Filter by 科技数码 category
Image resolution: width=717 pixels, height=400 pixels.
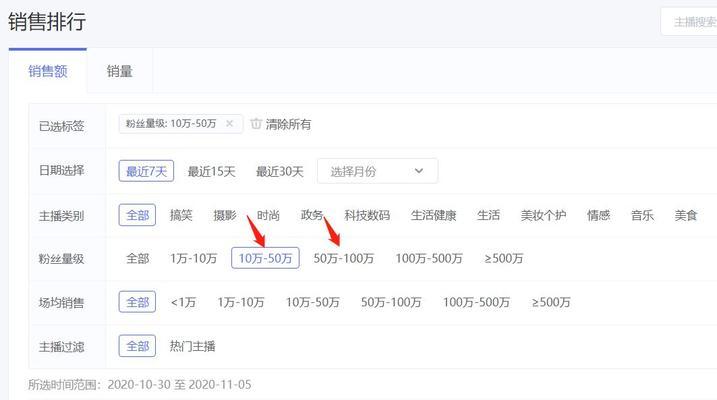[367, 215]
